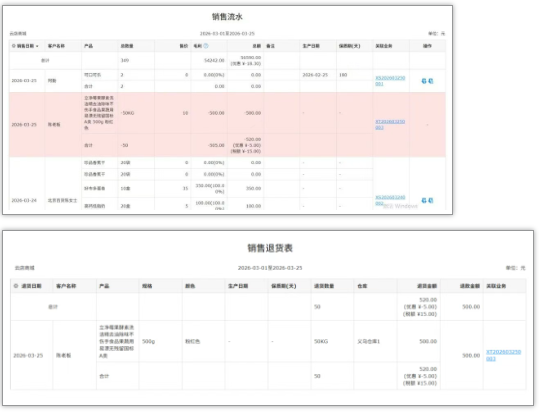Click 100.00 amount in sales table

253,206
